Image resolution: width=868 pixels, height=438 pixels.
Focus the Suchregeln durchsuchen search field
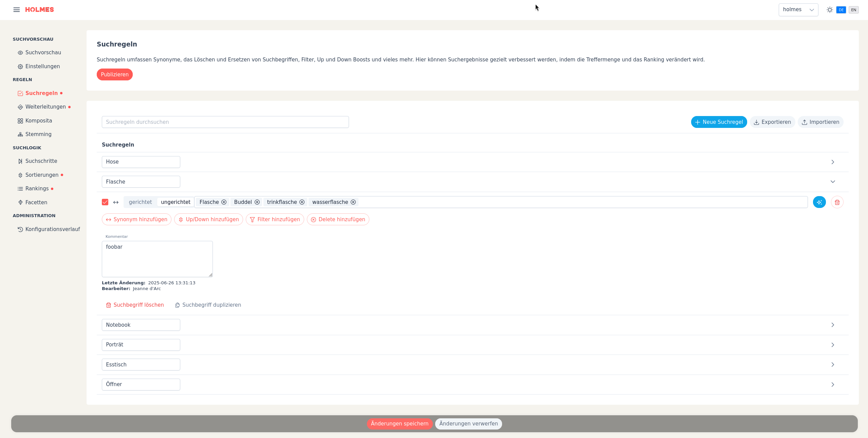(x=225, y=122)
